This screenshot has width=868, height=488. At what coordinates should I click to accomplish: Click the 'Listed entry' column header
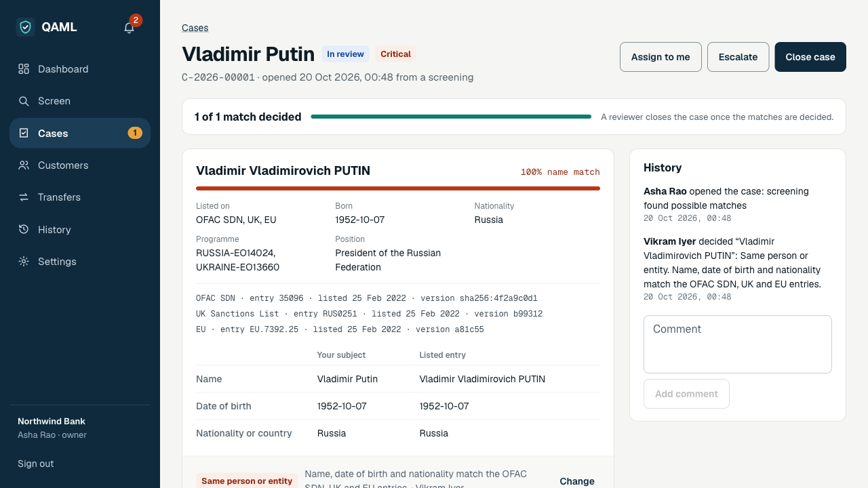tap(443, 355)
